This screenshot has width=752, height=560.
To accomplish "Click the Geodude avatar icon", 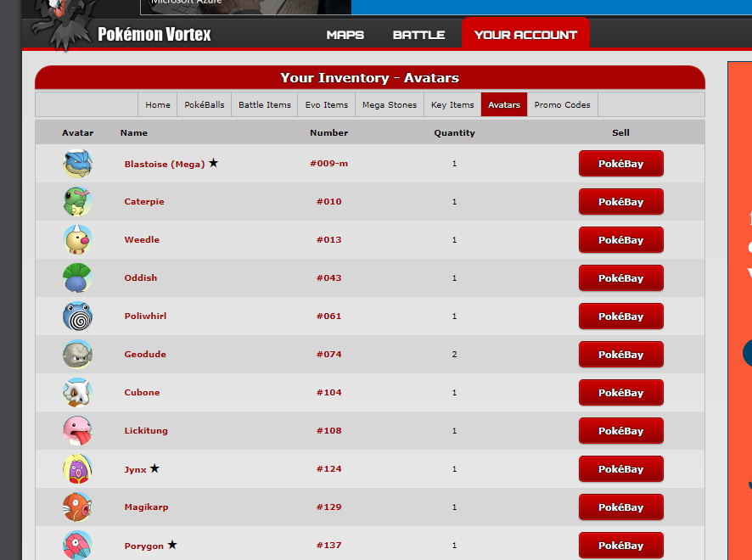I will [x=77, y=355].
